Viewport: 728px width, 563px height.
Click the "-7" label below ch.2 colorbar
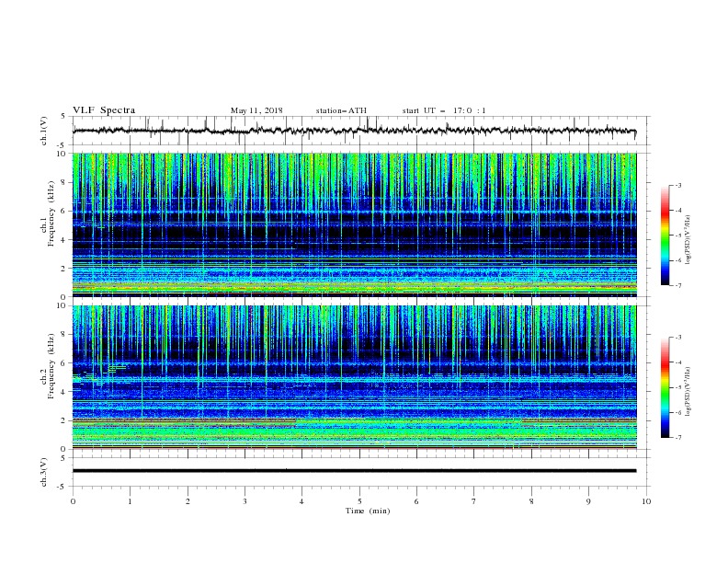(677, 437)
